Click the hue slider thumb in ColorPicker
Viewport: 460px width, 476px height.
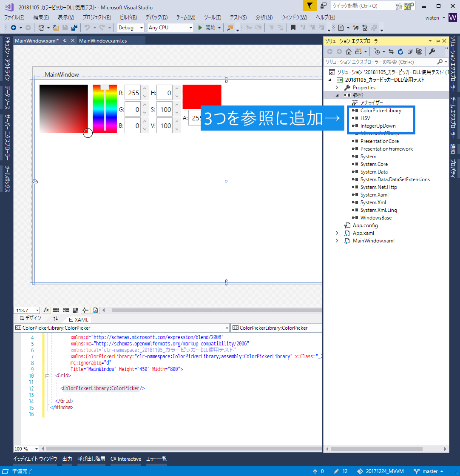105,88
